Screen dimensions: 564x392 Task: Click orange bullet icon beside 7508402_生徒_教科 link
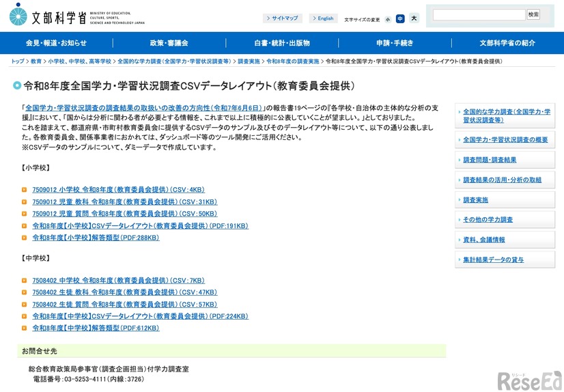click(24, 292)
